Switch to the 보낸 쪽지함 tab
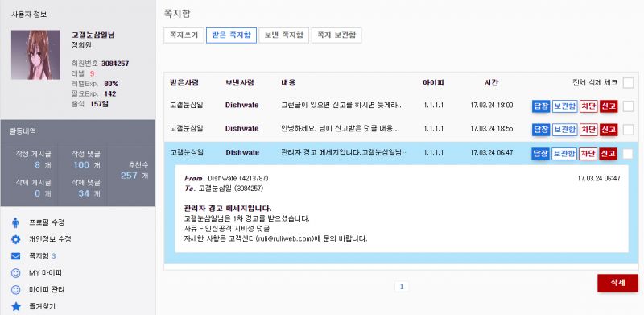The image size is (644, 315). (x=284, y=35)
